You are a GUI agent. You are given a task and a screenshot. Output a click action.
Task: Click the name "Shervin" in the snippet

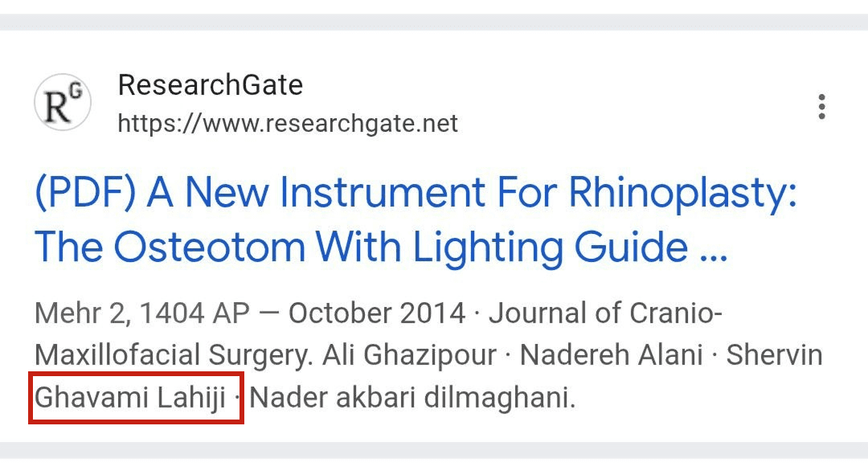point(774,355)
